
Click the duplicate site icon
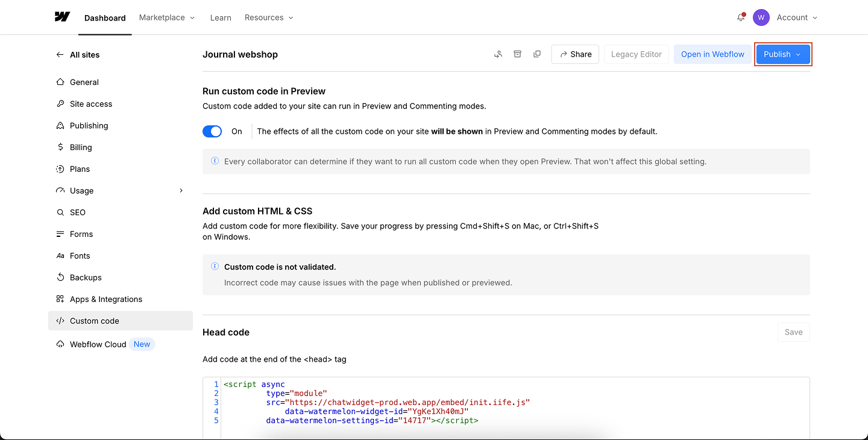537,54
